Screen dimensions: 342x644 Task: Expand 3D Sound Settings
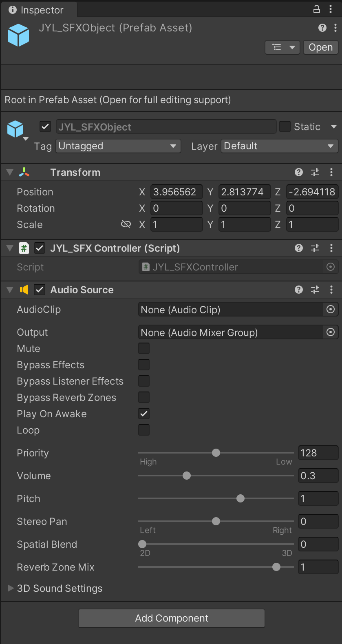coord(11,588)
